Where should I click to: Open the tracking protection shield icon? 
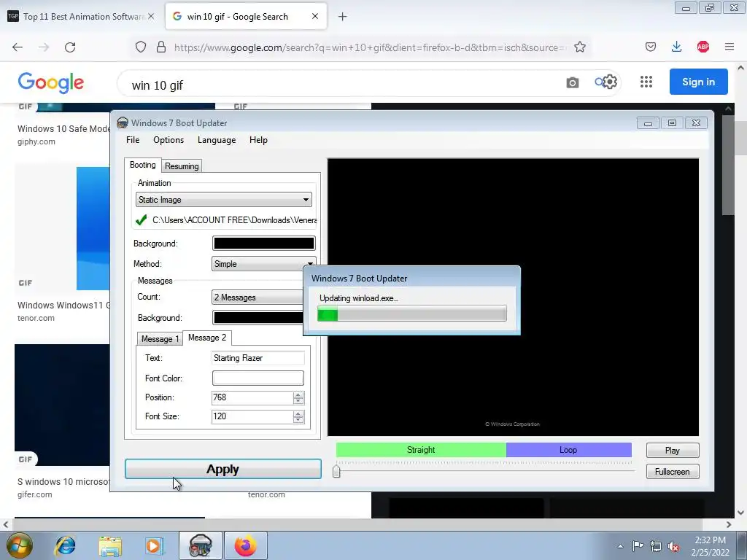click(x=141, y=47)
